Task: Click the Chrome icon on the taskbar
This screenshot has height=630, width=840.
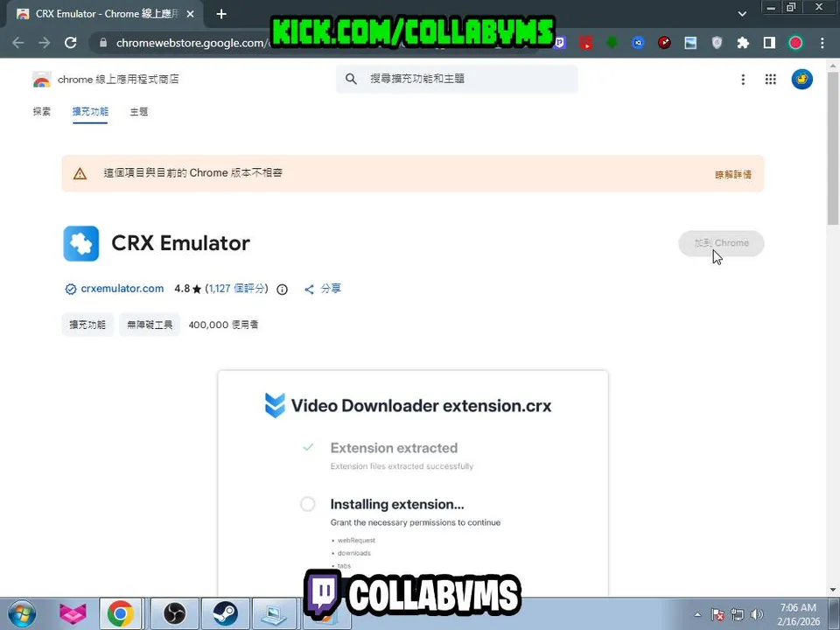Action: 121,614
